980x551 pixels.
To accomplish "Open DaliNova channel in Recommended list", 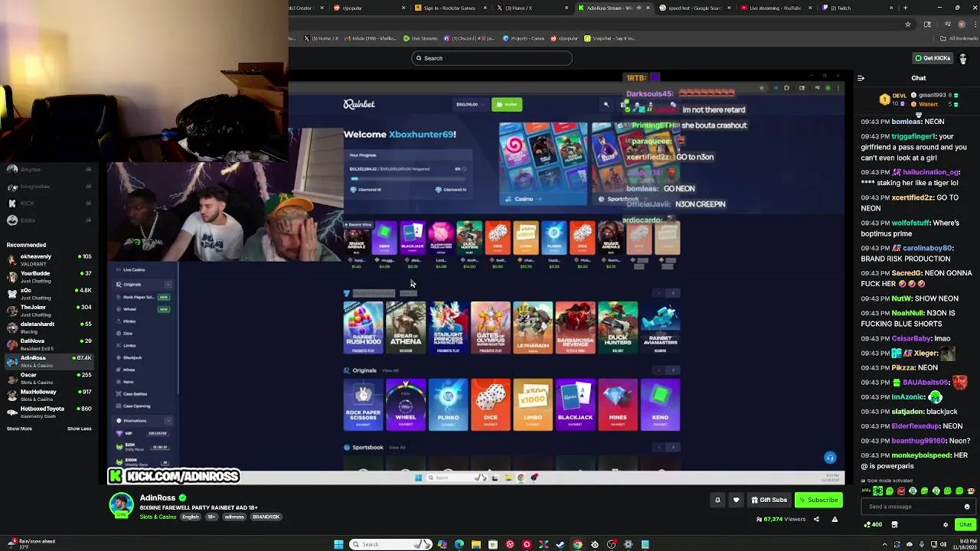I will 50,344.
